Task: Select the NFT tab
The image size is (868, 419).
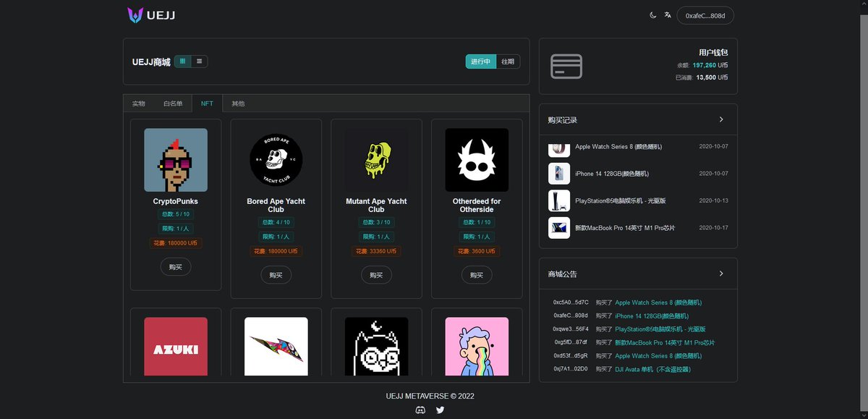Action: pos(207,103)
